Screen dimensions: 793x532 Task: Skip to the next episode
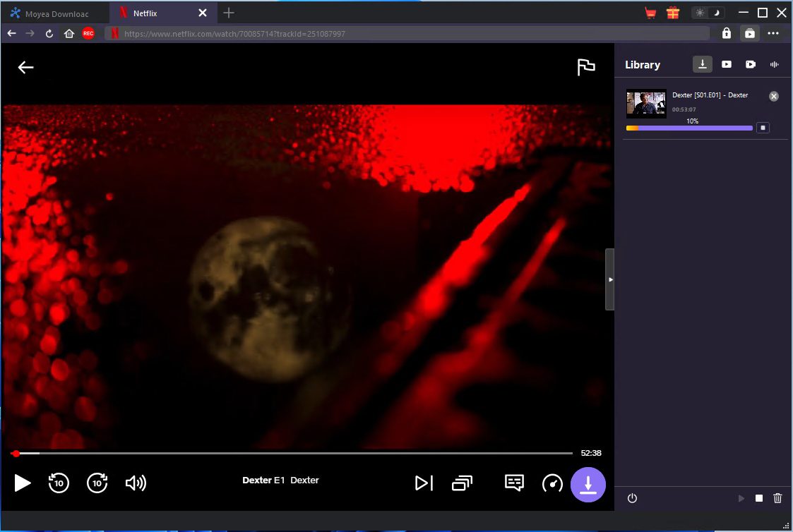423,483
